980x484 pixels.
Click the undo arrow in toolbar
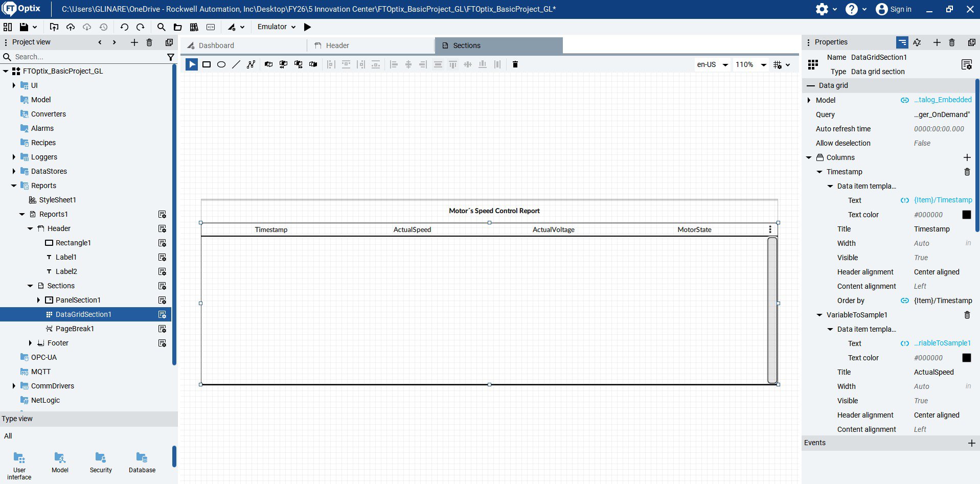coord(124,27)
